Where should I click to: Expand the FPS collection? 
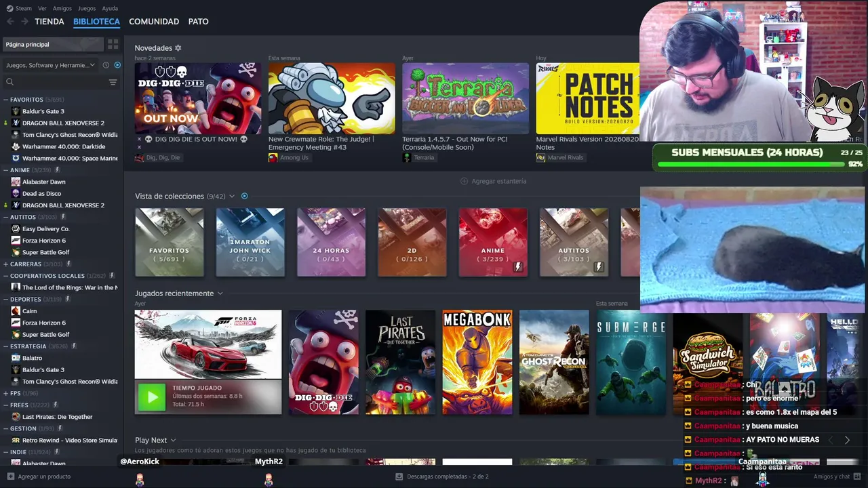coord(5,393)
